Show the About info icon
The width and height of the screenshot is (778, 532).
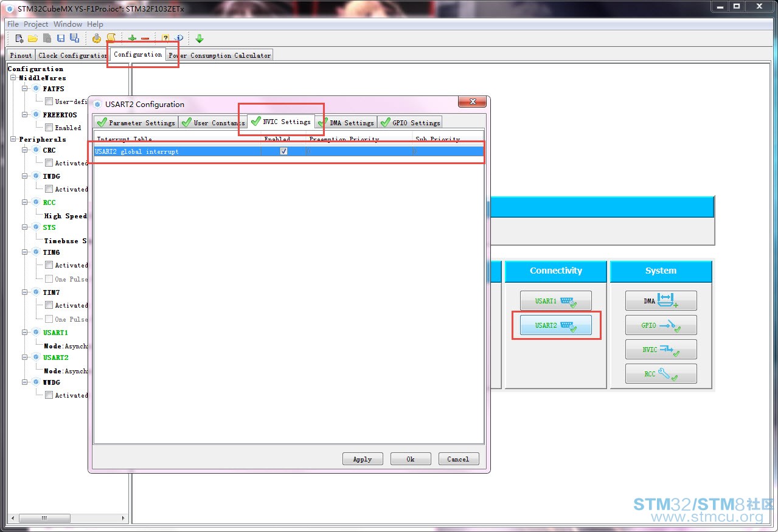click(179, 38)
